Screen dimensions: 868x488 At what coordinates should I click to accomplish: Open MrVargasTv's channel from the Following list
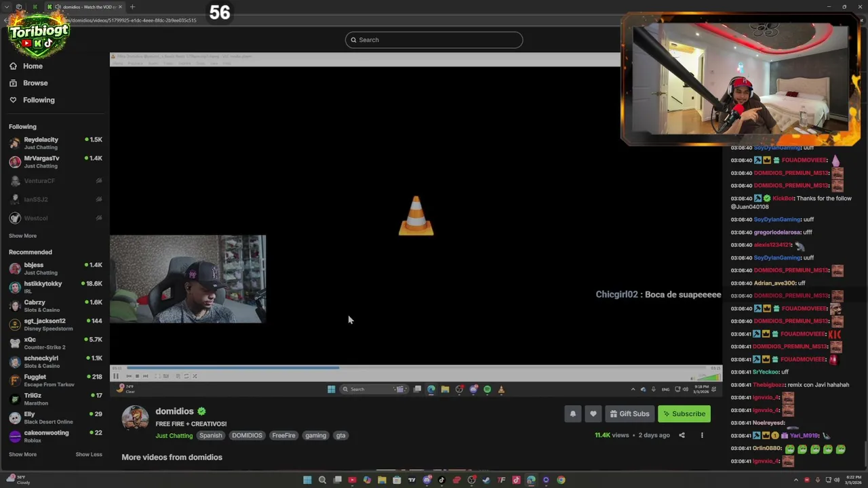point(56,161)
